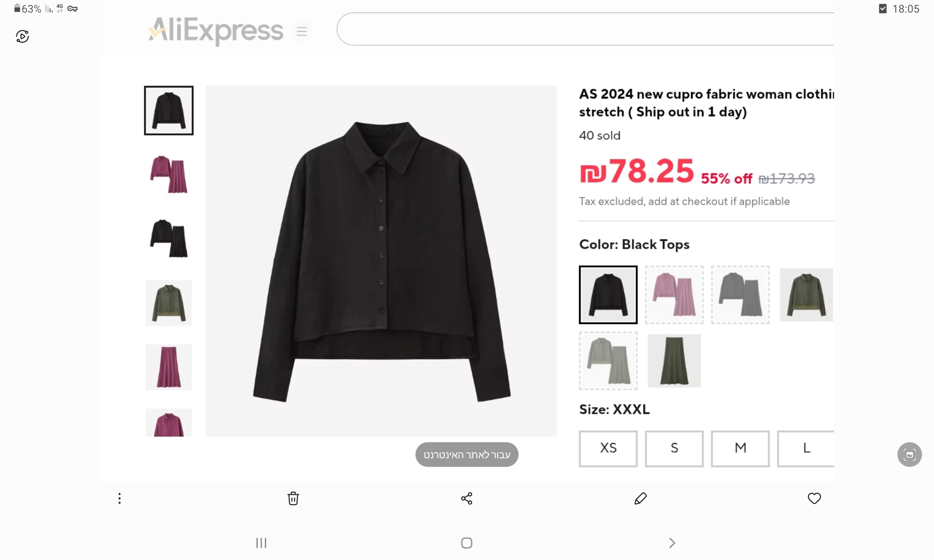
Task: Select the green shirt thumbnail in gallery
Action: pos(169,303)
